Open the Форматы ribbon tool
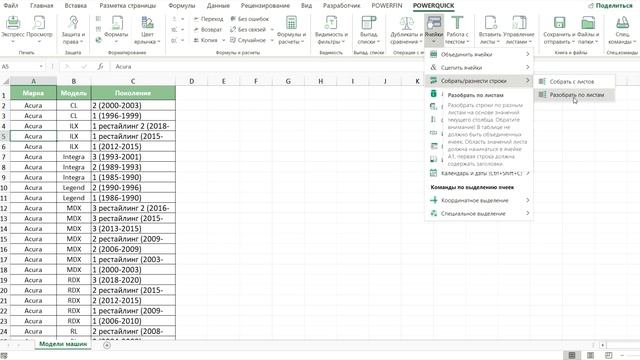 (x=116, y=29)
